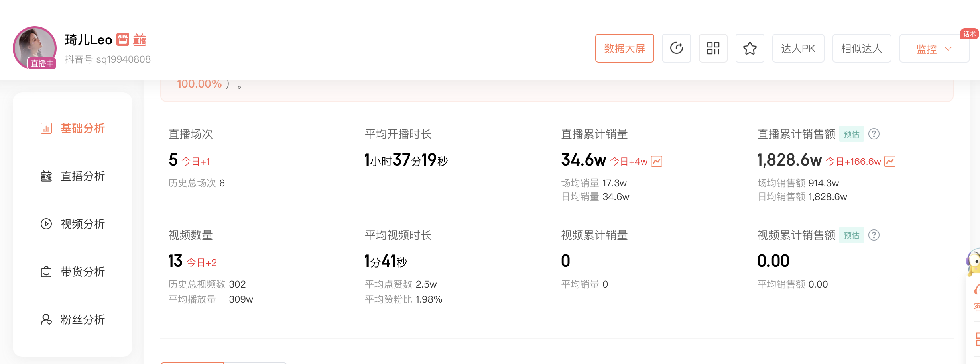The width and height of the screenshot is (980, 364).
Task: Select 带货分析 in the sidebar
Action: click(x=73, y=272)
